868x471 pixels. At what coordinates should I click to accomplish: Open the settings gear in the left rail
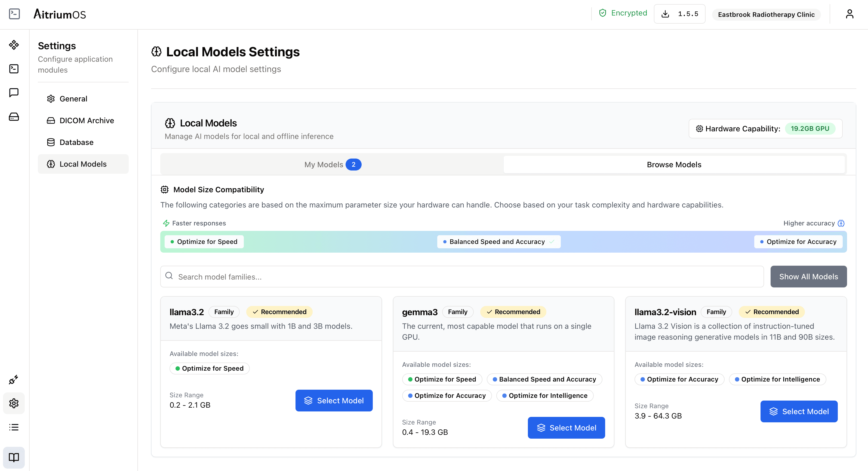tap(14, 403)
